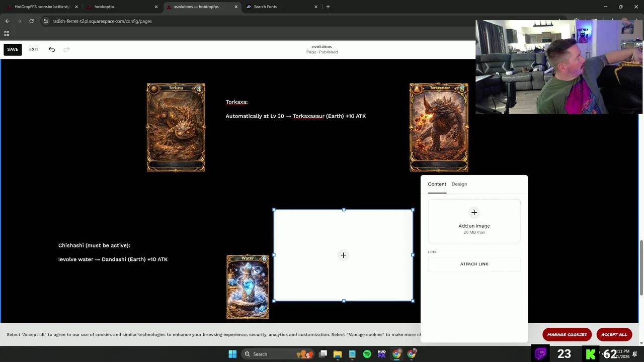The height and width of the screenshot is (362, 644).
Task: Click the Twitch overlay icon
Action: (x=541, y=354)
